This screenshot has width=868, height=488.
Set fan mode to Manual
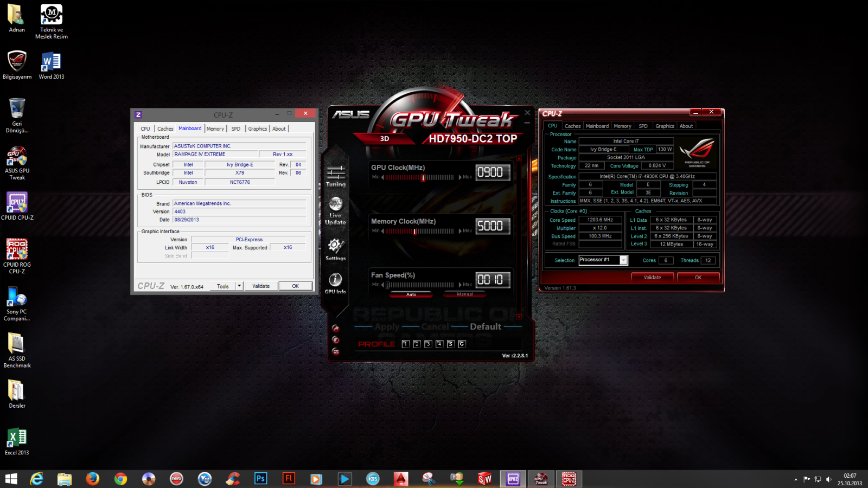pyautogui.click(x=465, y=294)
